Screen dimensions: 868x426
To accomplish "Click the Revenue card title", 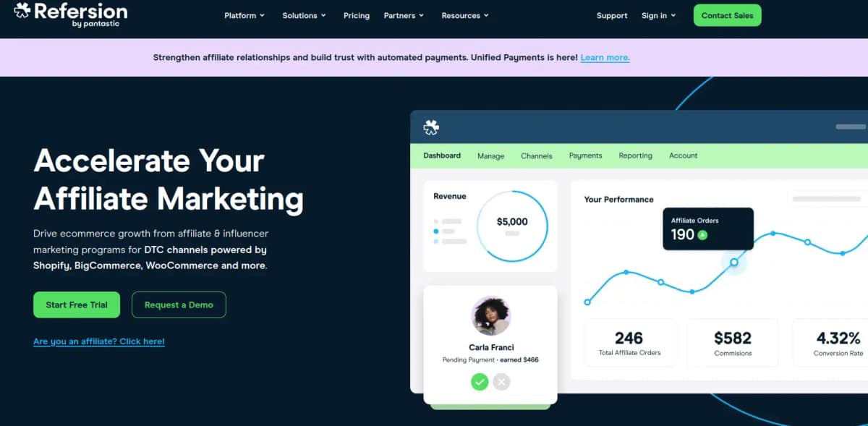I will tap(450, 196).
